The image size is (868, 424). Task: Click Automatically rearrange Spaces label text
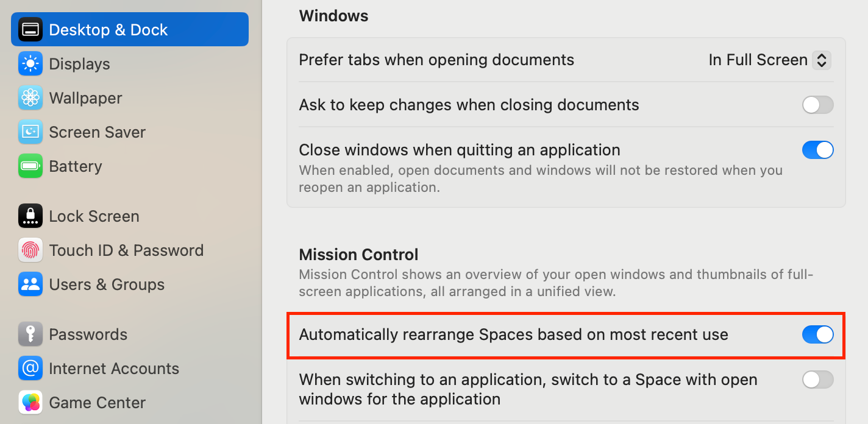pos(513,334)
